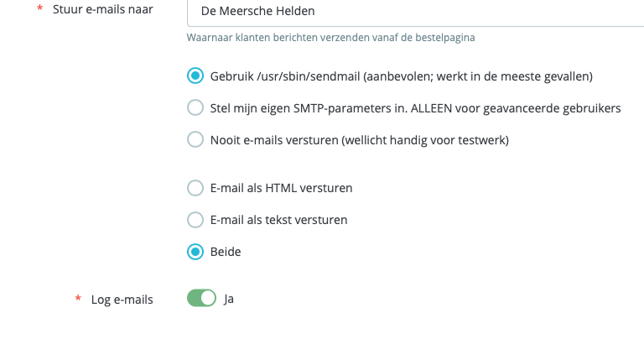Select 'Nooit e-mails versturen' radio button

pos(195,139)
